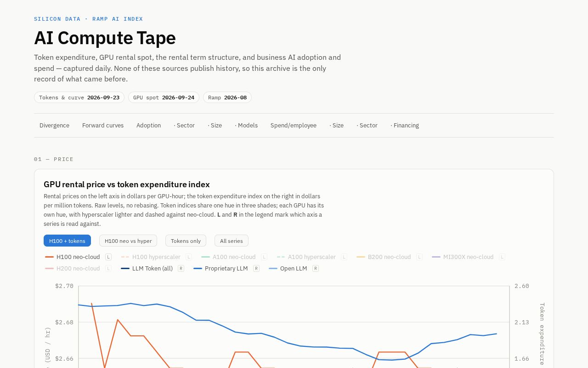588x368 pixels.
Task: Click the $2.68 left axis label
Action: coord(64,322)
